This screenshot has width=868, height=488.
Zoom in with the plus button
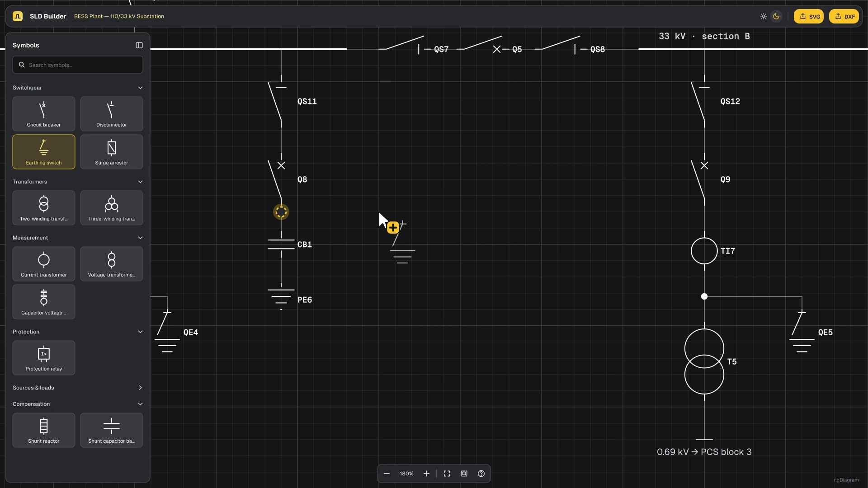[426, 474]
